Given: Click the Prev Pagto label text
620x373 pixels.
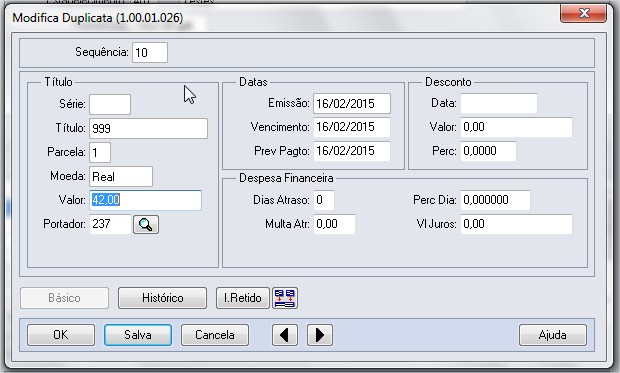Looking at the screenshot, I should [x=282, y=151].
